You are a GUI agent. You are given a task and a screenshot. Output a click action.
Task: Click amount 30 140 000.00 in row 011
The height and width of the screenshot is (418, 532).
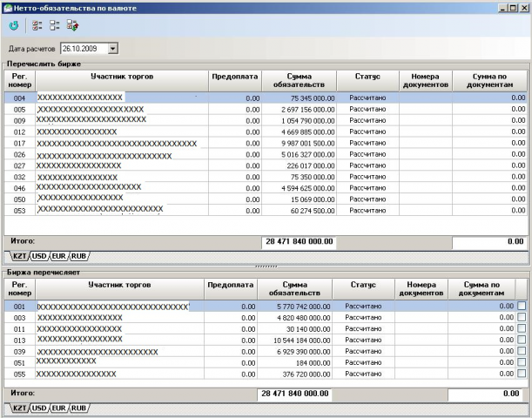[x=308, y=329]
